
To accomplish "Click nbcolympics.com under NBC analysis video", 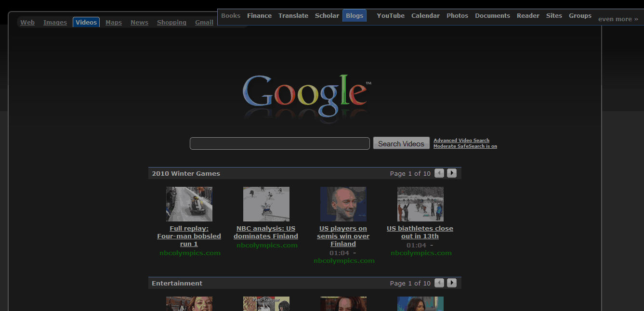I will pyautogui.click(x=267, y=245).
